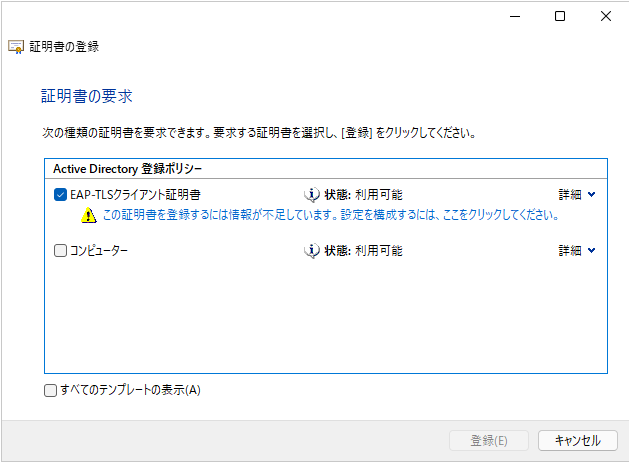Click the キャンセル button

coord(577,441)
